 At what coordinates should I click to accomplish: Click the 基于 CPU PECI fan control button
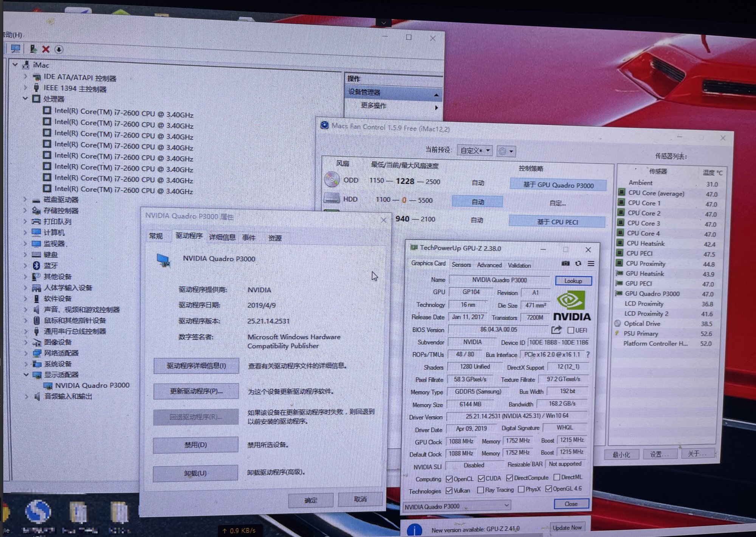(557, 222)
